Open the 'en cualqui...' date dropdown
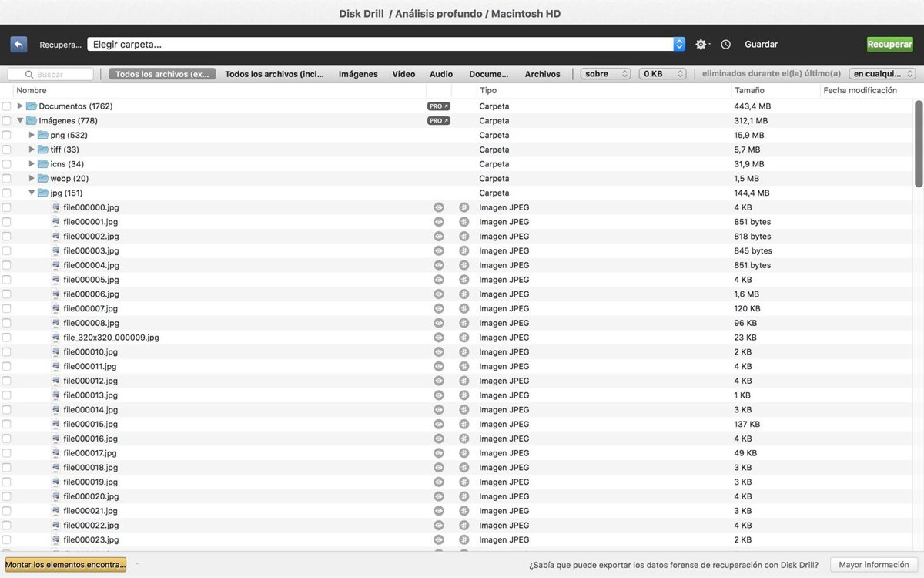Image resolution: width=924 pixels, height=578 pixels. [x=882, y=74]
